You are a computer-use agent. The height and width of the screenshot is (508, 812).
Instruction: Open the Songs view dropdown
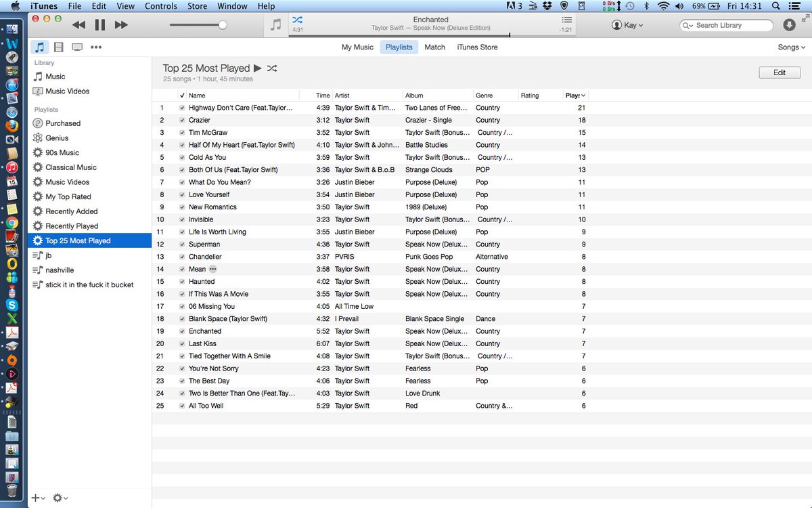[x=791, y=47]
